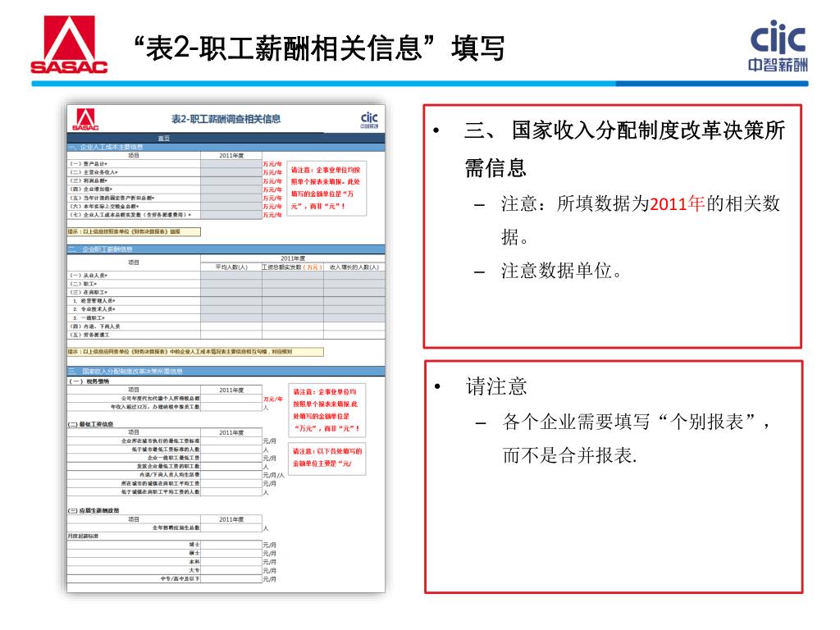The height and width of the screenshot is (630, 840).
Task: Select yellow hint 提示：以上信息按照贵单位《财务决算报表》填报
Action: pos(134,232)
